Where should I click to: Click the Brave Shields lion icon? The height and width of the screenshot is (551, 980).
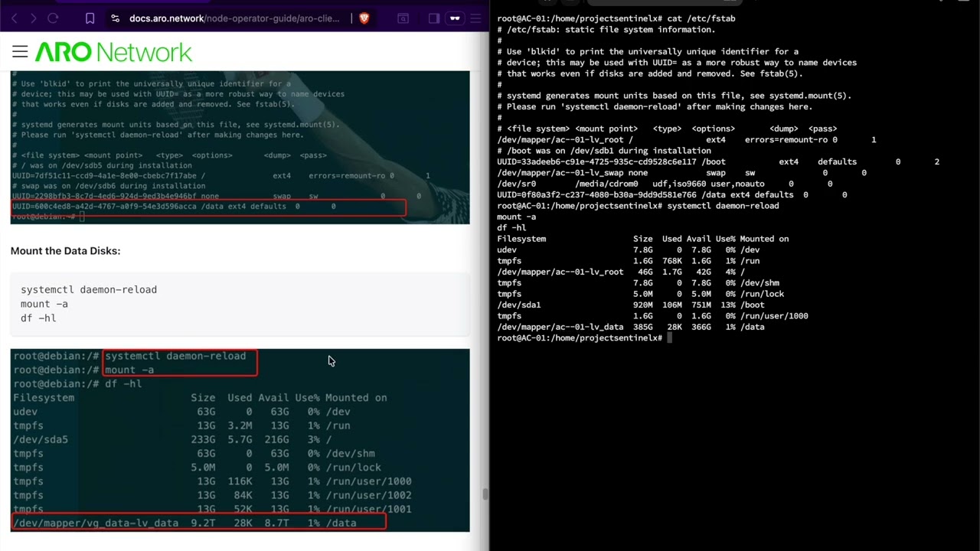coord(364,18)
